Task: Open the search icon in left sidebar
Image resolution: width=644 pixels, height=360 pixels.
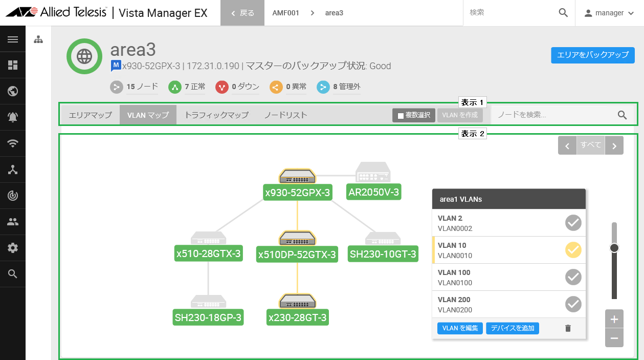Action: 13,274
